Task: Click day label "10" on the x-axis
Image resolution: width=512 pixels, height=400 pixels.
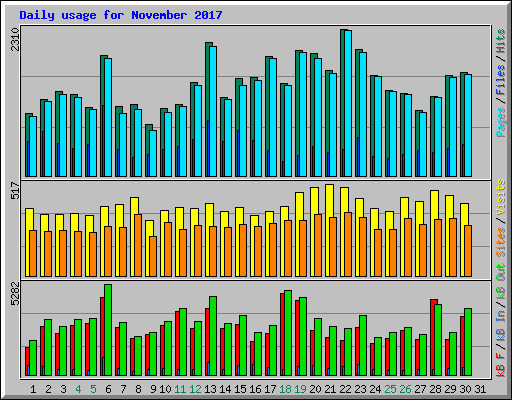Action: (x=165, y=389)
